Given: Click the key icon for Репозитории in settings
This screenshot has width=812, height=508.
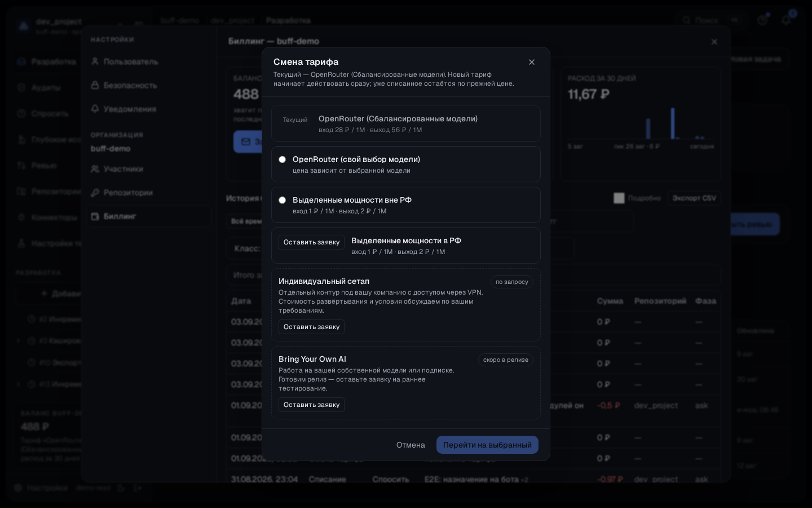Looking at the screenshot, I should tap(95, 192).
